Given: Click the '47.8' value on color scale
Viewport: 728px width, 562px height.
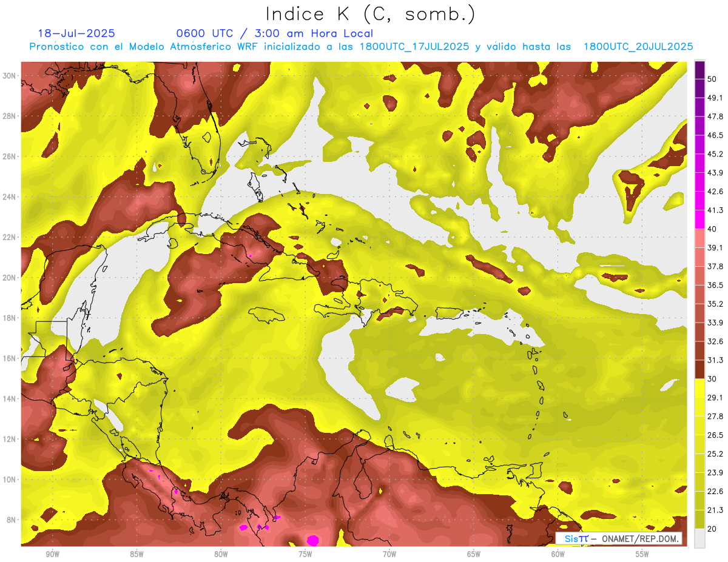Looking at the screenshot, I should point(715,116).
